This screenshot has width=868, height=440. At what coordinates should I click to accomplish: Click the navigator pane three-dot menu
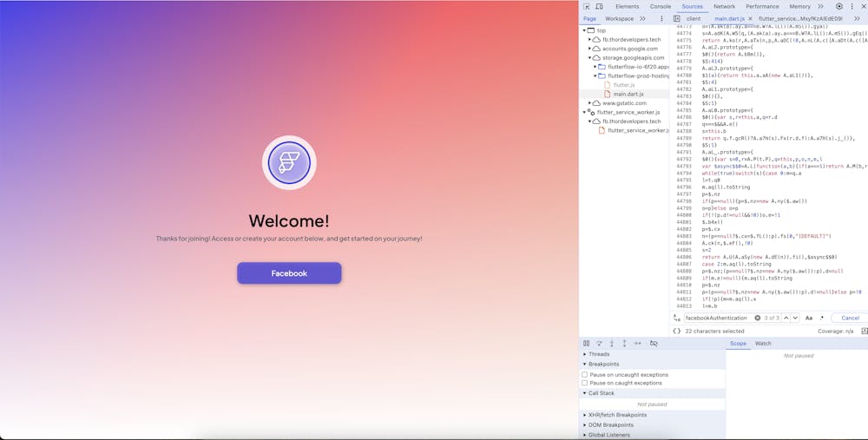661,19
